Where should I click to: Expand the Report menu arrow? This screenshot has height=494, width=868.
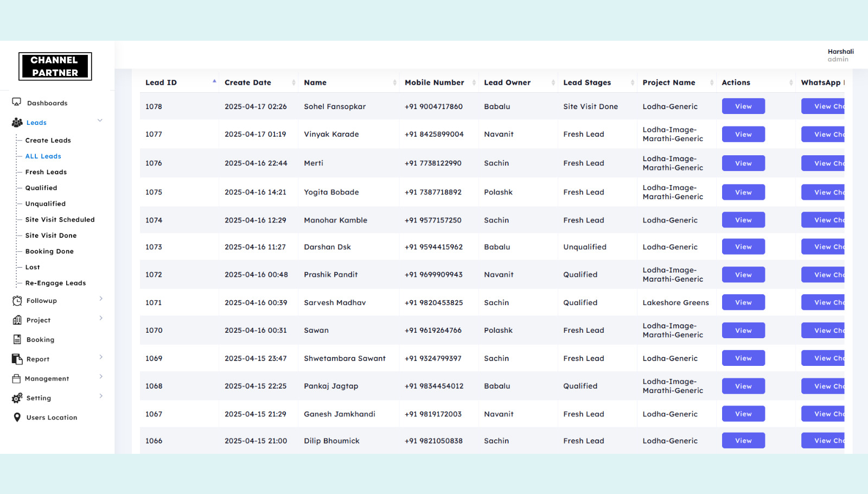tap(101, 357)
